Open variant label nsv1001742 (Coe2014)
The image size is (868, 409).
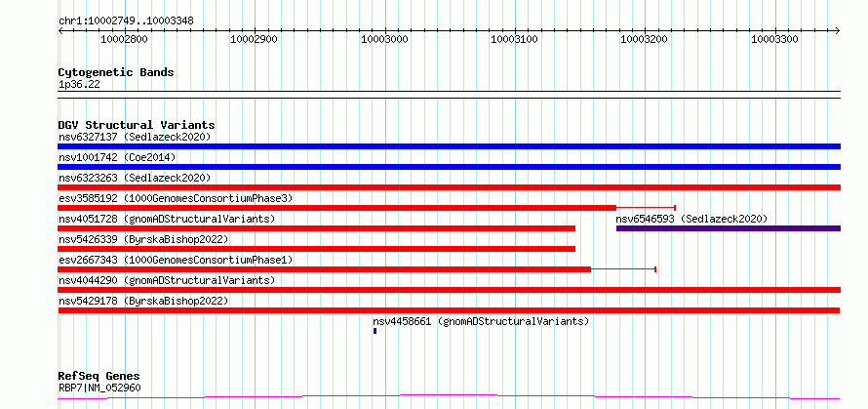[117, 157]
